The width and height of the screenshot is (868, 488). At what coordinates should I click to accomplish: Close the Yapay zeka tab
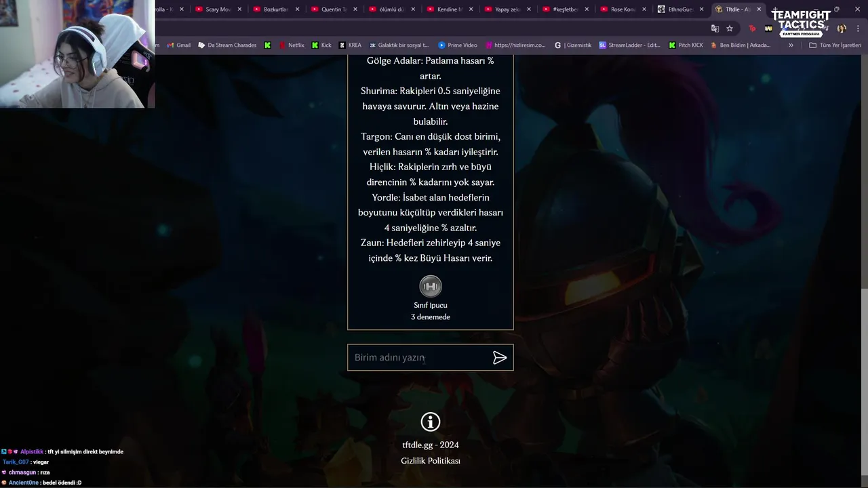point(528,9)
